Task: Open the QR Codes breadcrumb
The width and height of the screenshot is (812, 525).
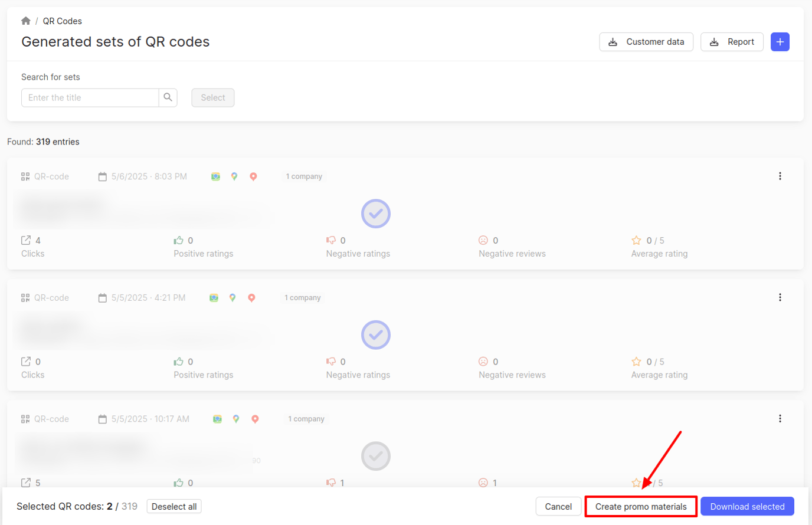Action: pyautogui.click(x=63, y=21)
